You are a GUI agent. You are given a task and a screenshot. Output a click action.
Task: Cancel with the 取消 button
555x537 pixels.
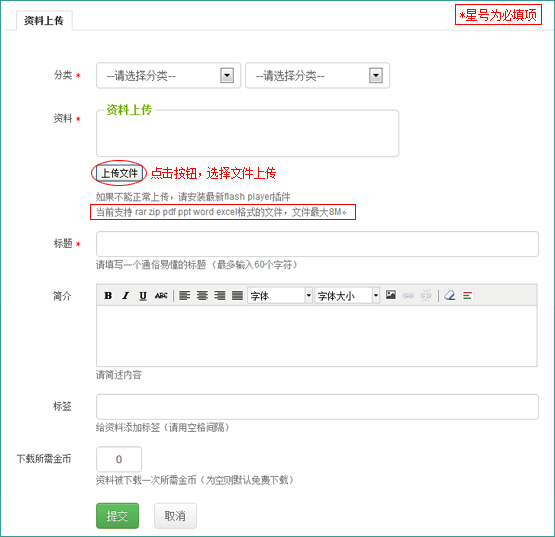pyautogui.click(x=175, y=516)
